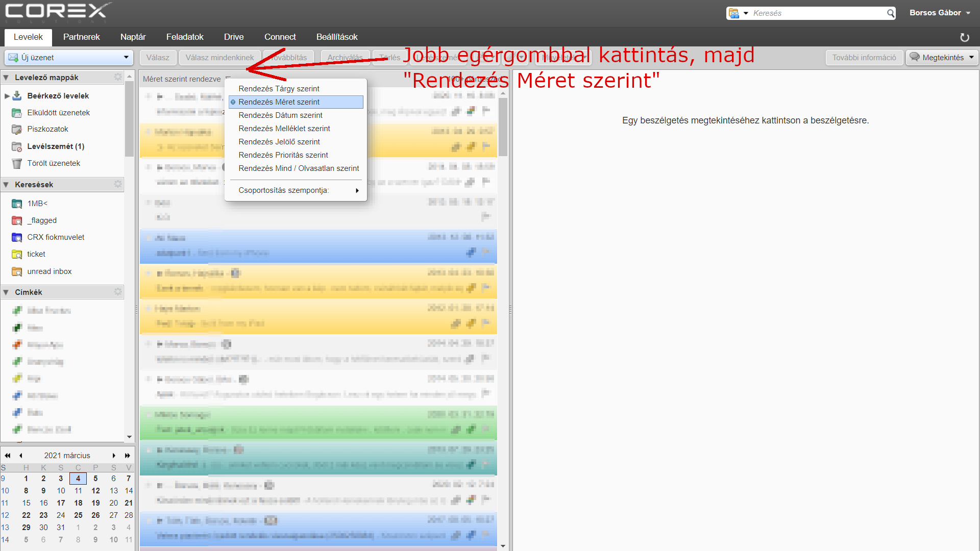Click the search magnifier icon
980x551 pixels.
890,13
